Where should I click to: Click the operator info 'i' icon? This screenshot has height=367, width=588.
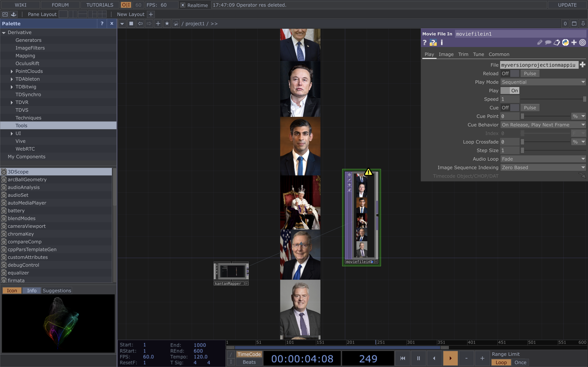[442, 43]
